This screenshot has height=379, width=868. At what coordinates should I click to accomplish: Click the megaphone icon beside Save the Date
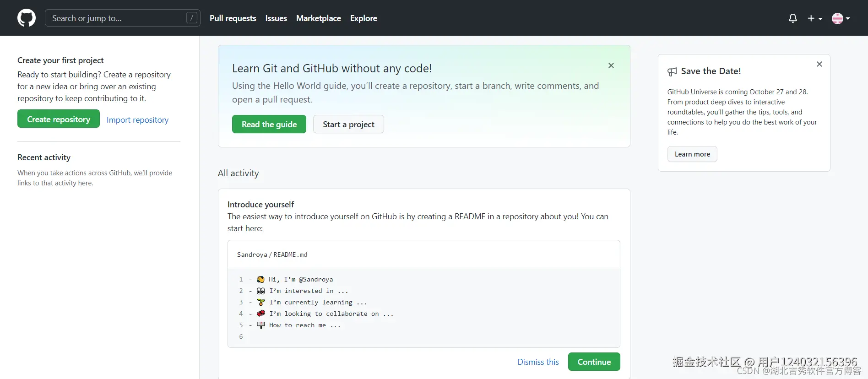672,72
